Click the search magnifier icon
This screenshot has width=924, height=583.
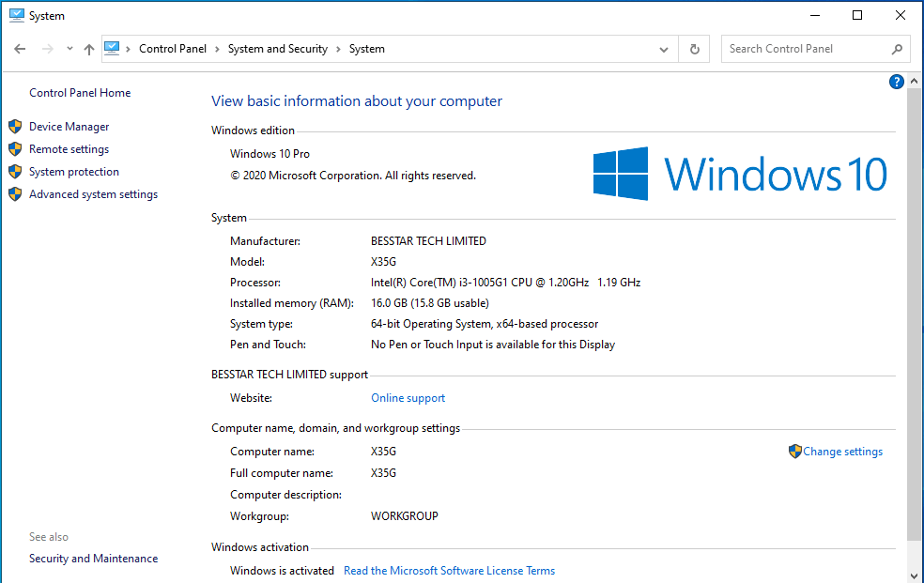click(x=897, y=49)
